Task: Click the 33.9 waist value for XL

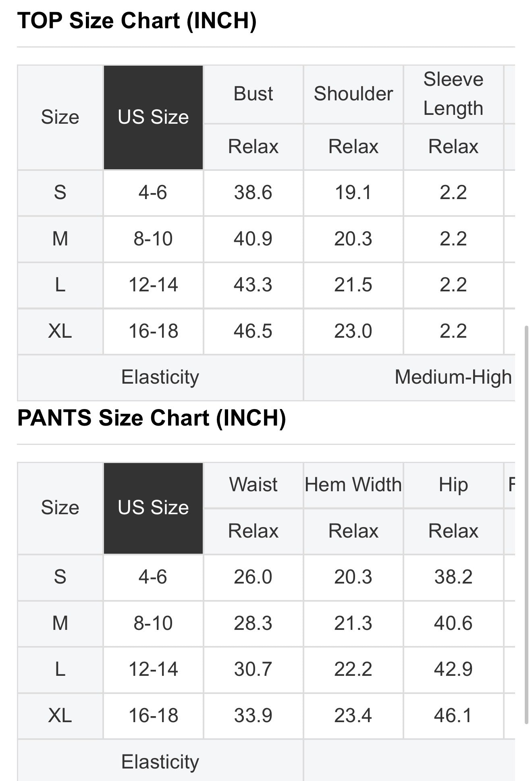Action: coord(253,716)
